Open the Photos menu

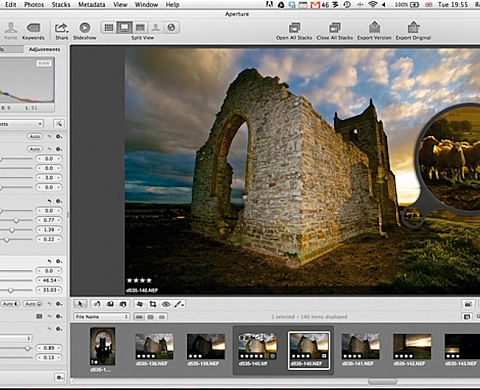[x=34, y=5]
